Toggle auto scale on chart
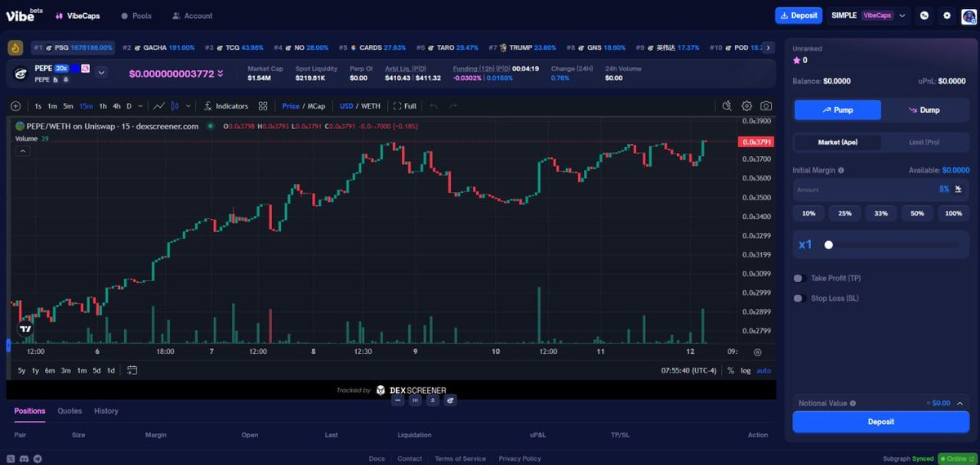980x465 pixels. coord(764,370)
